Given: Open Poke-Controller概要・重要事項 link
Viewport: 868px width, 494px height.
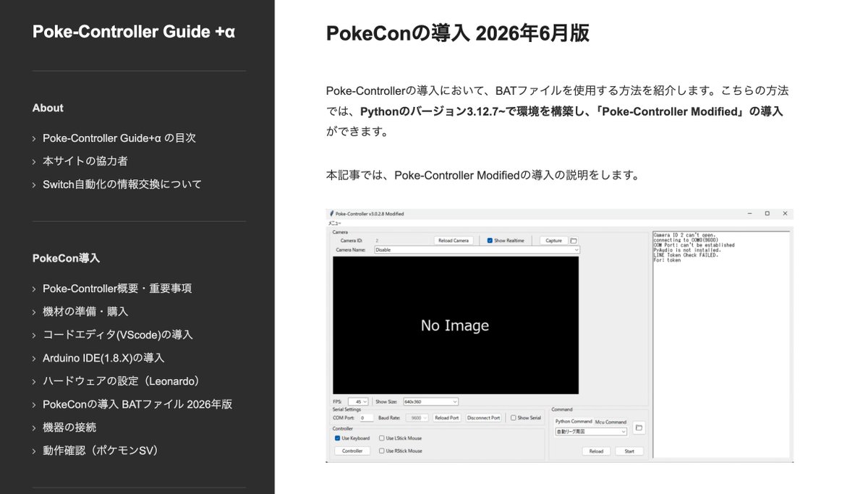Looking at the screenshot, I should (x=117, y=288).
